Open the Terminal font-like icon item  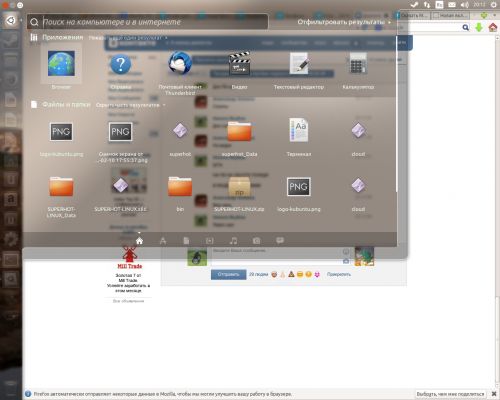coord(299,130)
